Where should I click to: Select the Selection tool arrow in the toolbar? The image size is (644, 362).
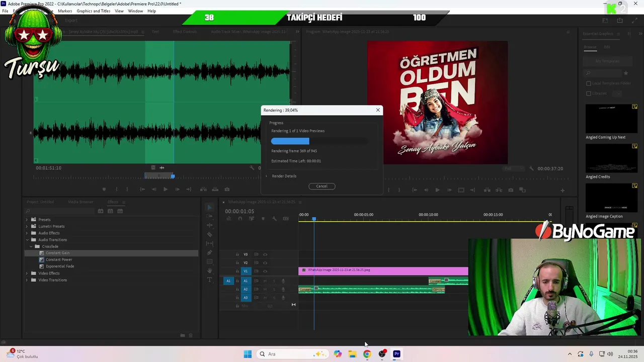click(x=210, y=207)
